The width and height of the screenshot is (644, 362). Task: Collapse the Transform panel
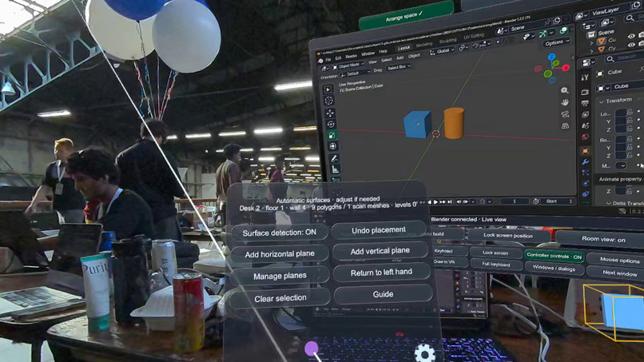coord(602,101)
